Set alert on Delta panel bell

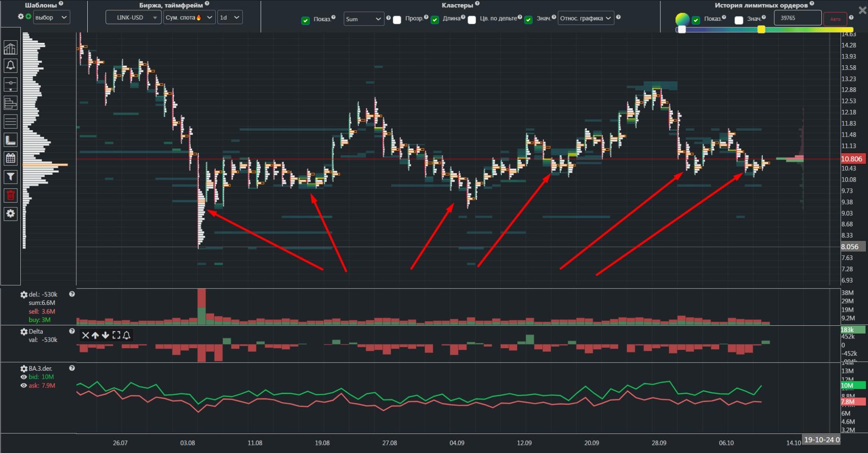click(x=126, y=336)
